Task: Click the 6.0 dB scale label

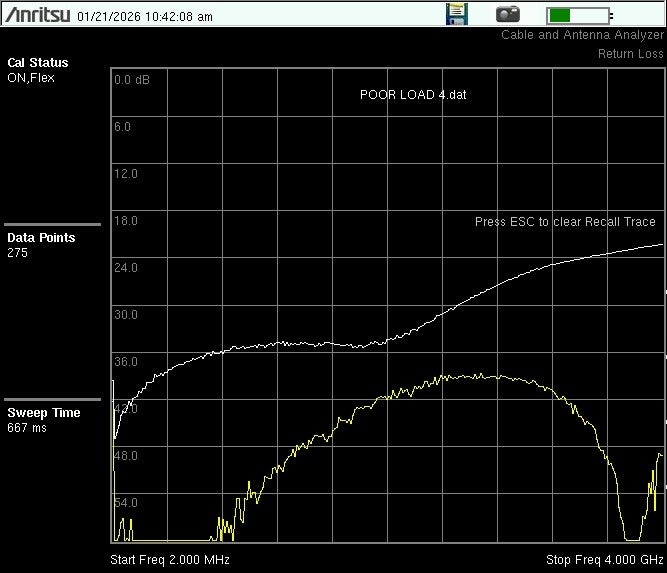Action: pos(122,127)
